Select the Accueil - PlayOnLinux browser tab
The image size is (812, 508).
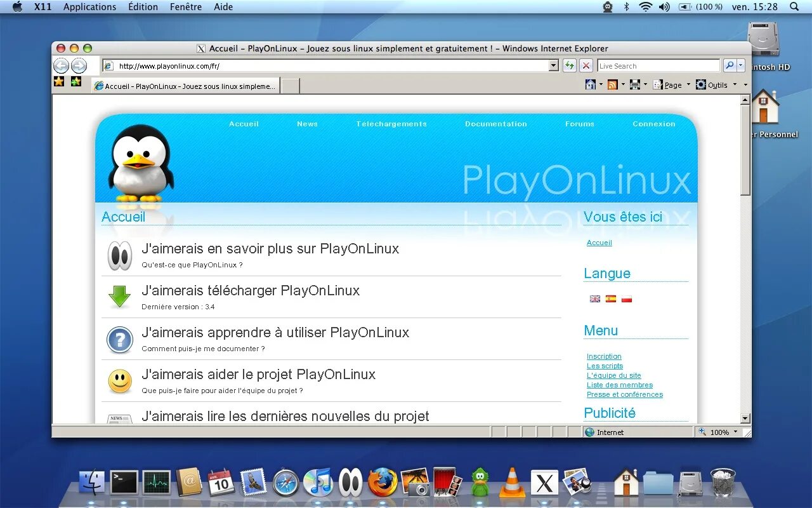tap(185, 86)
